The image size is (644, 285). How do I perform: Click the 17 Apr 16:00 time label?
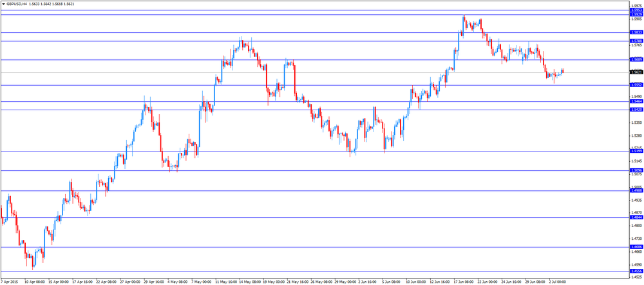pyautogui.click(x=82, y=282)
